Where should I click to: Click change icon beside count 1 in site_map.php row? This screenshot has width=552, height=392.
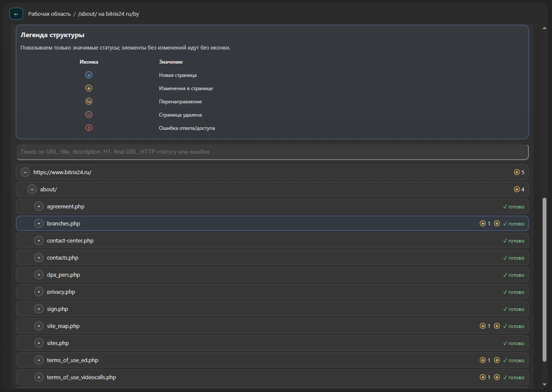[483, 326]
